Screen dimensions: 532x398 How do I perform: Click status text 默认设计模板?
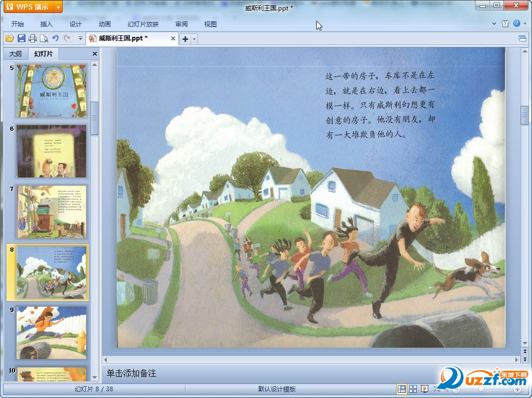pyautogui.click(x=277, y=389)
